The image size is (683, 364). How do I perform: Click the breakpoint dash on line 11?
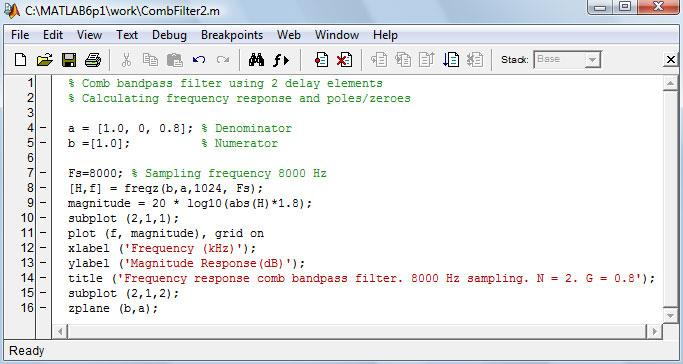tap(43, 233)
